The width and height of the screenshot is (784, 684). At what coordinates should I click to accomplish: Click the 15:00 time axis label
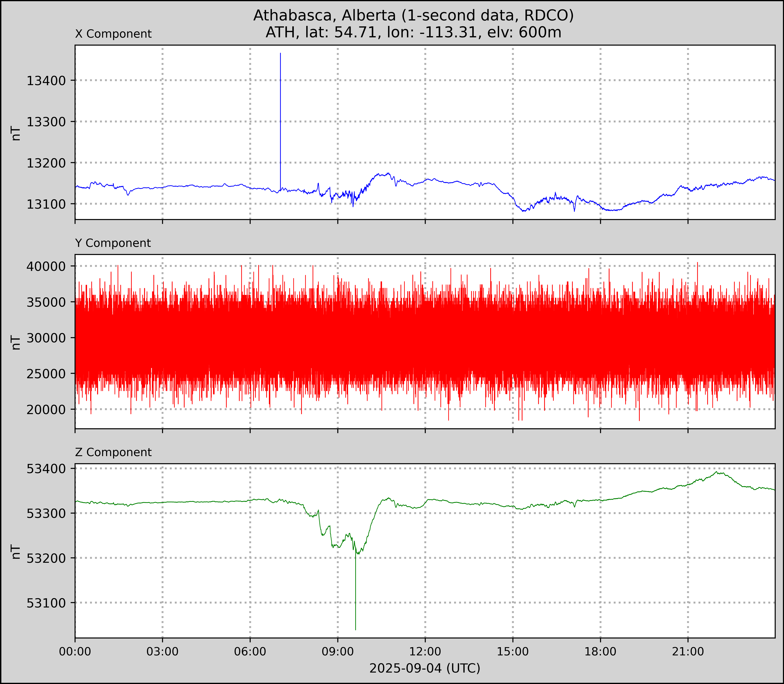pyautogui.click(x=513, y=652)
